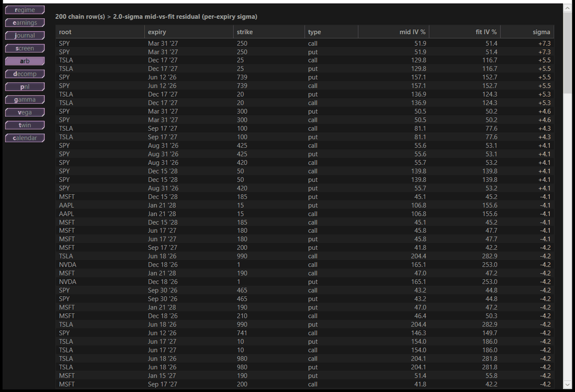Screen dimensions: 575x392
Task: Open the gamma view button
Action: tap(25, 100)
